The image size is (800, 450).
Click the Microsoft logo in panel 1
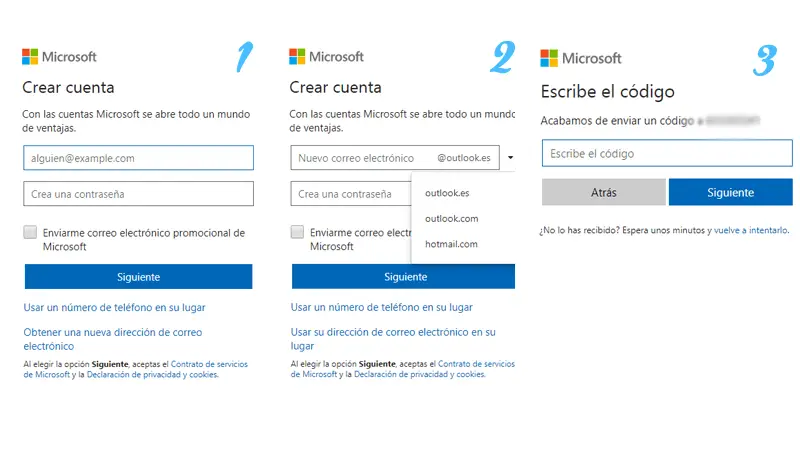[x=60, y=57]
